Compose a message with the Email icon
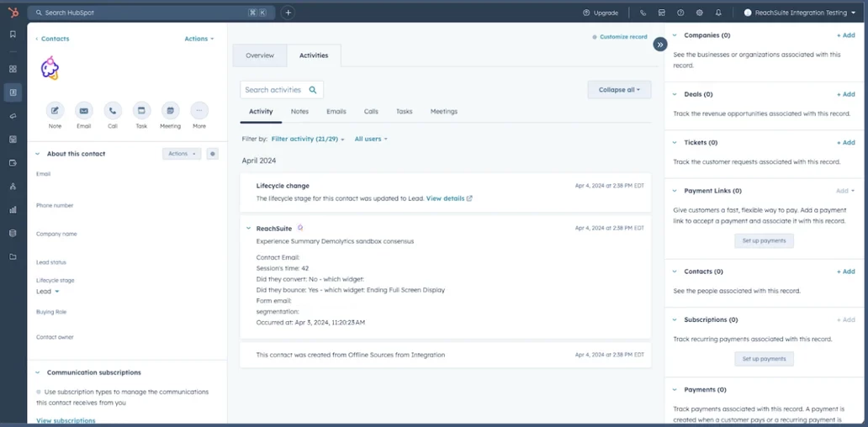 (83, 111)
